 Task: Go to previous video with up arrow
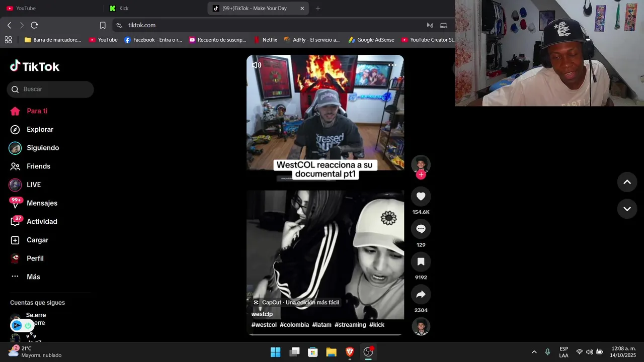[627, 182]
